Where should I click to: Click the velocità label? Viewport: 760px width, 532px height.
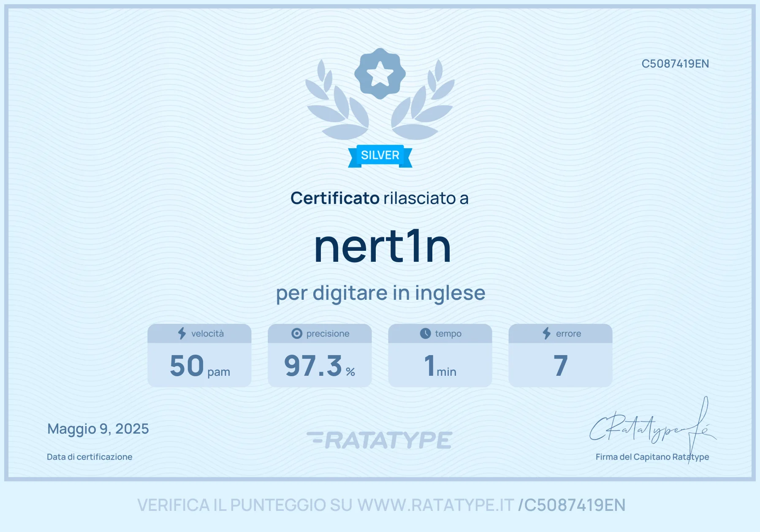pyautogui.click(x=207, y=334)
